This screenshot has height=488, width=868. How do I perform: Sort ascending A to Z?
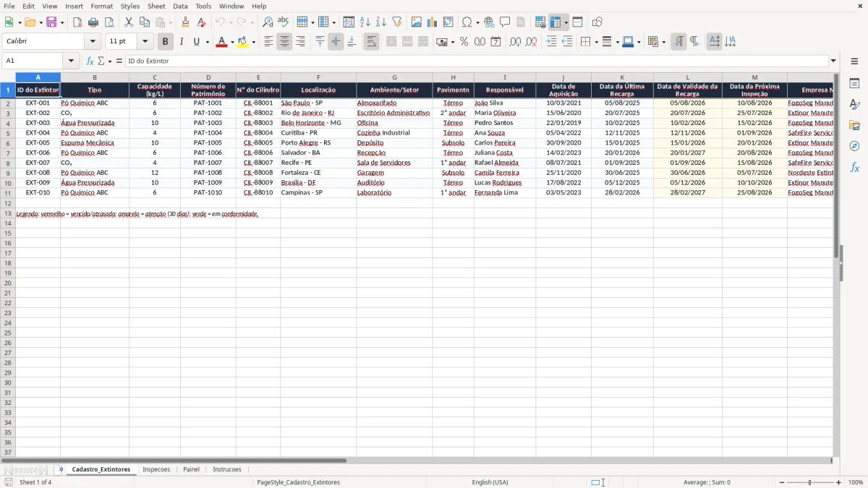point(365,22)
